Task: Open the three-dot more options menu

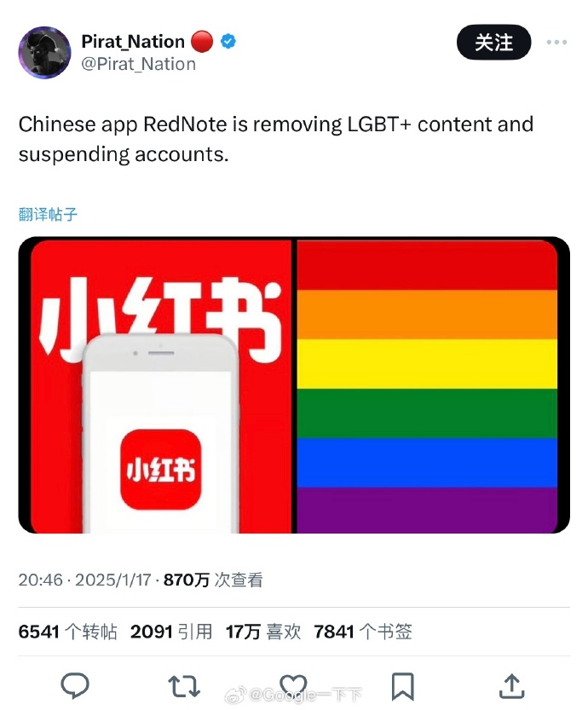Action: coord(556,42)
